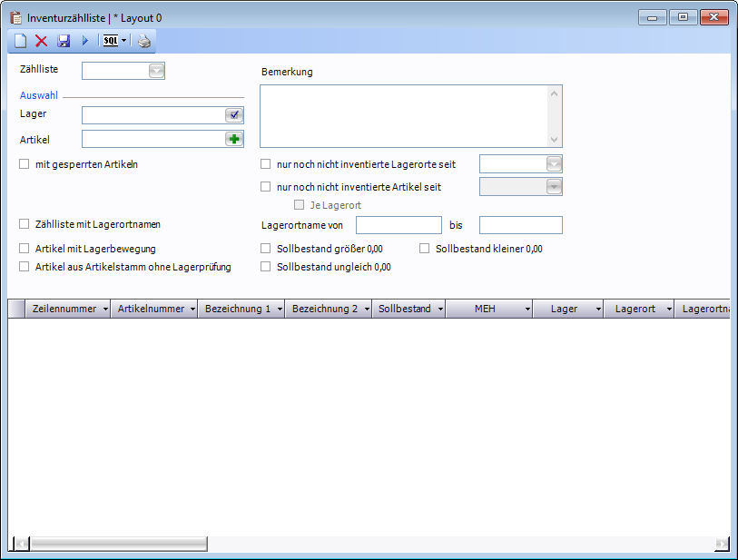Screen dimensions: 738x560
Task: Check 'Sollbestand größer 0,00' option
Action: tap(266, 248)
